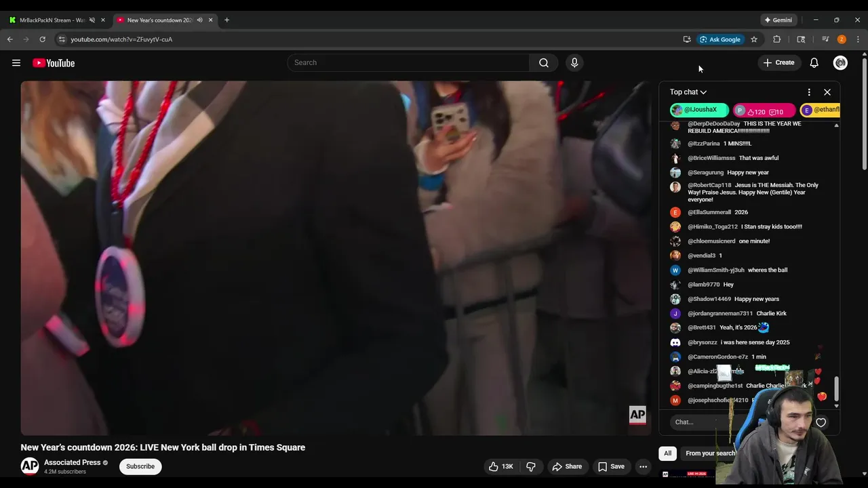Open Chrome three-dot menu
868x488 pixels.
[858, 39]
